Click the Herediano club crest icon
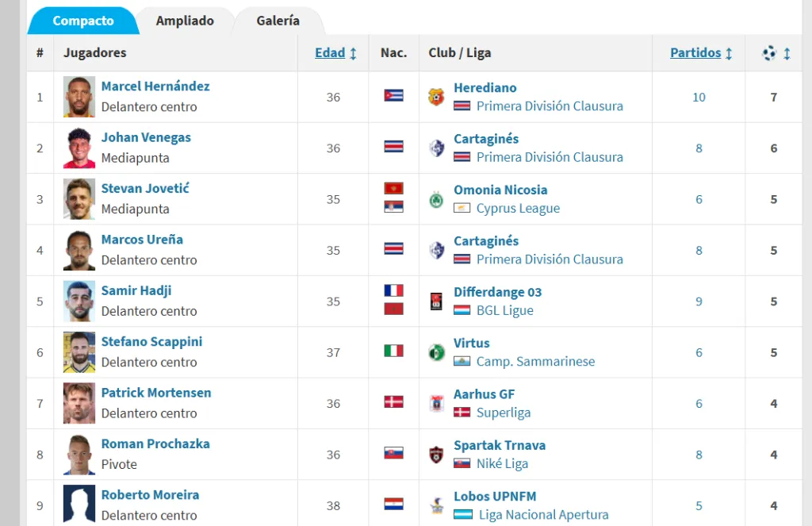This screenshot has height=526, width=812. [x=436, y=97]
